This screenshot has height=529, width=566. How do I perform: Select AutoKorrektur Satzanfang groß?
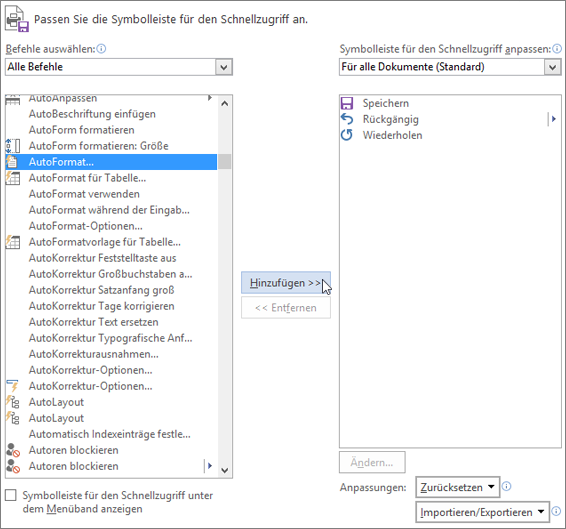(x=111, y=290)
